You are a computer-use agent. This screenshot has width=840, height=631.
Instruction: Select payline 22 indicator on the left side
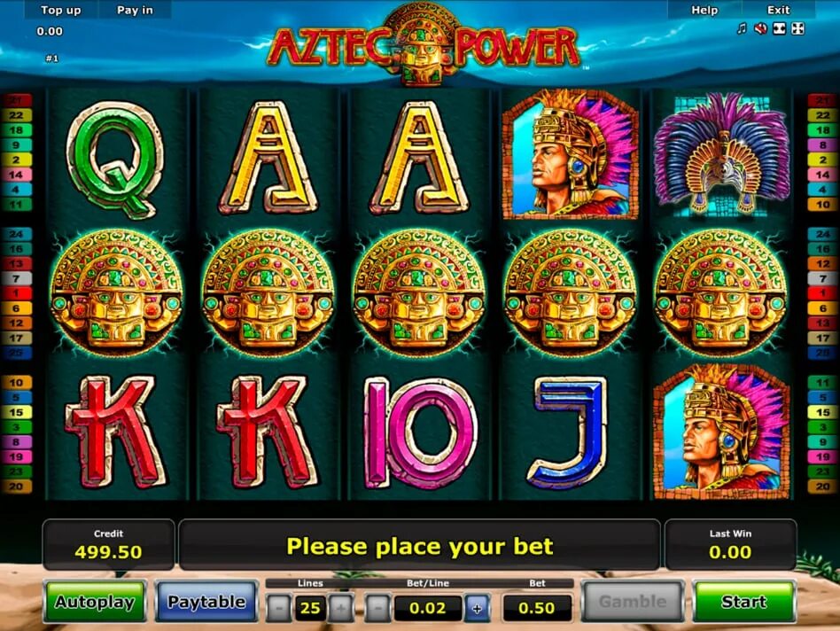click(17, 115)
